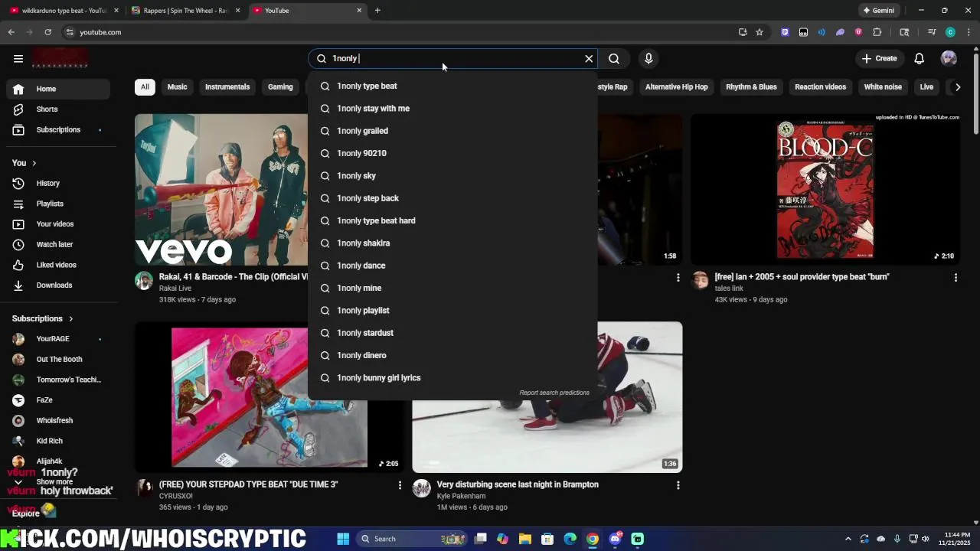
Task: Open YouTube notifications bell
Action: point(920,58)
